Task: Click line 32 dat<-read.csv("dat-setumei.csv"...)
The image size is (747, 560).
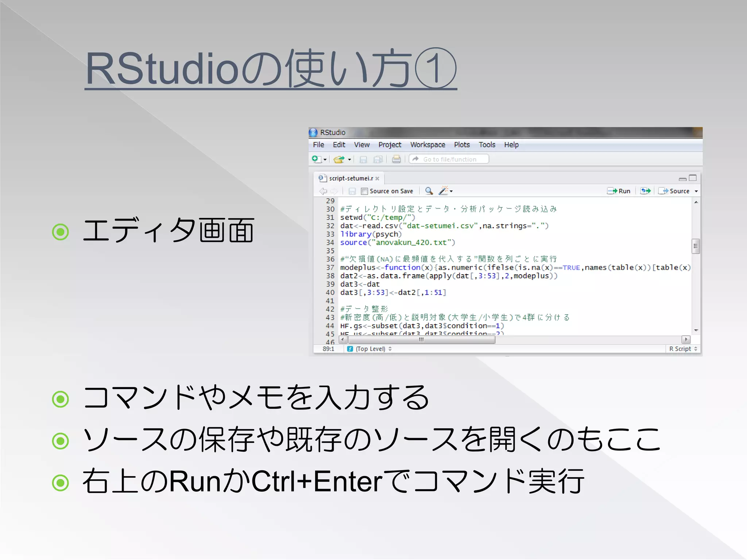Action: click(x=444, y=226)
